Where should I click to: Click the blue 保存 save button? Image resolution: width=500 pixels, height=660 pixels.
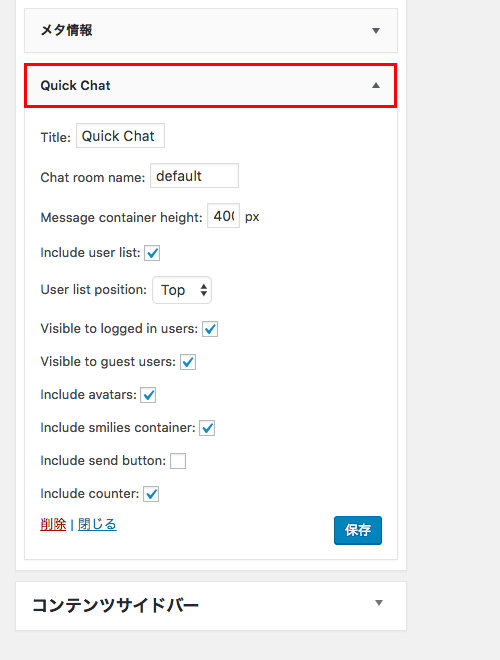click(x=358, y=530)
